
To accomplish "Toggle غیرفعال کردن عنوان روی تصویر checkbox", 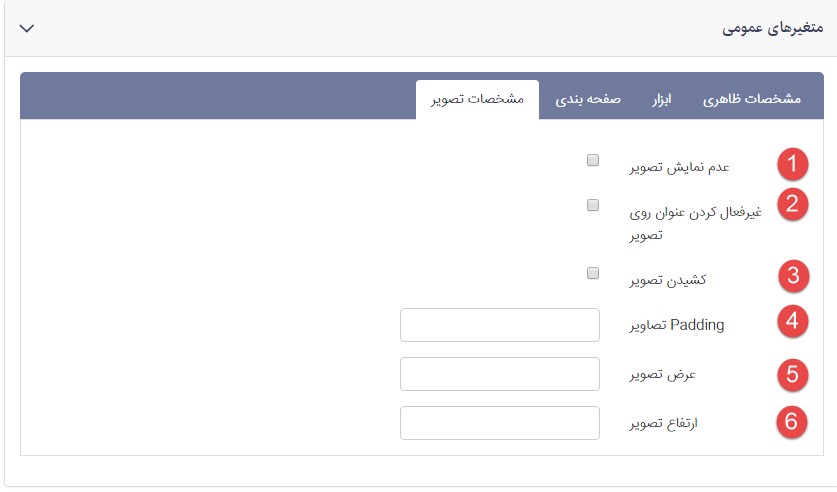I will point(593,205).
